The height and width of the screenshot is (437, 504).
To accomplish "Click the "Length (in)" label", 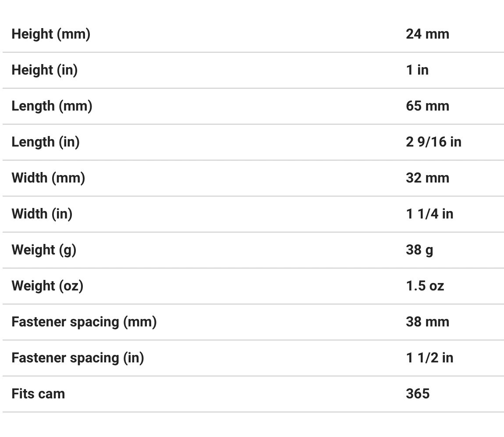I will point(46,142).
